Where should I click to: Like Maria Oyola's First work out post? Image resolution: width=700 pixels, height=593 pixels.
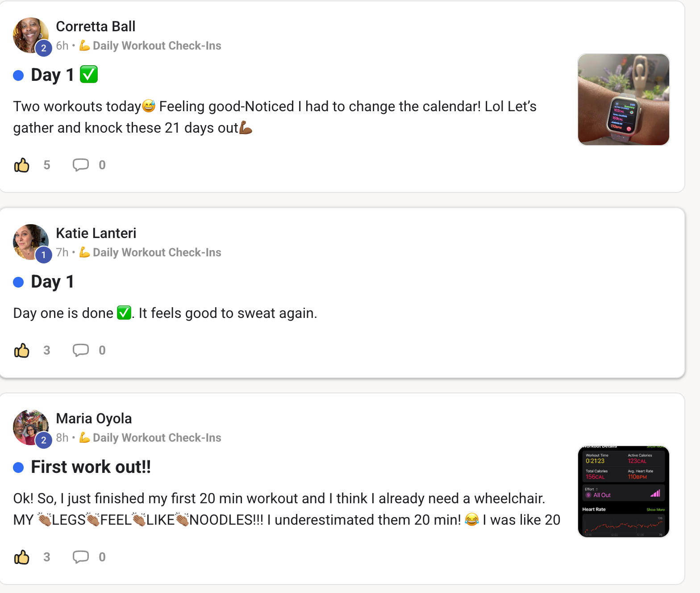[22, 557]
